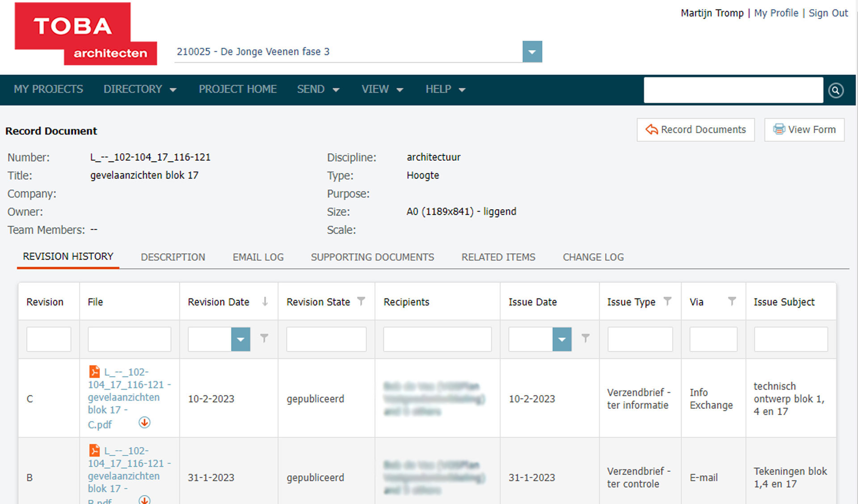The image size is (858, 504).
Task: Click the View Form button
Action: [x=804, y=130]
